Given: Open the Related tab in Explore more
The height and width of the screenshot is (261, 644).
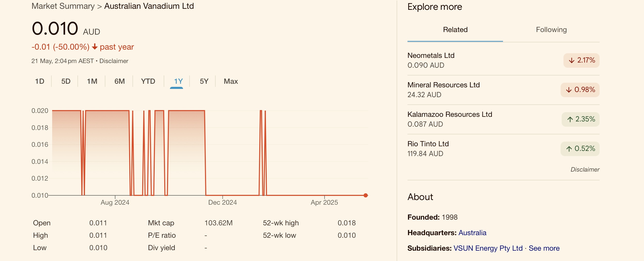Looking at the screenshot, I should click(455, 30).
